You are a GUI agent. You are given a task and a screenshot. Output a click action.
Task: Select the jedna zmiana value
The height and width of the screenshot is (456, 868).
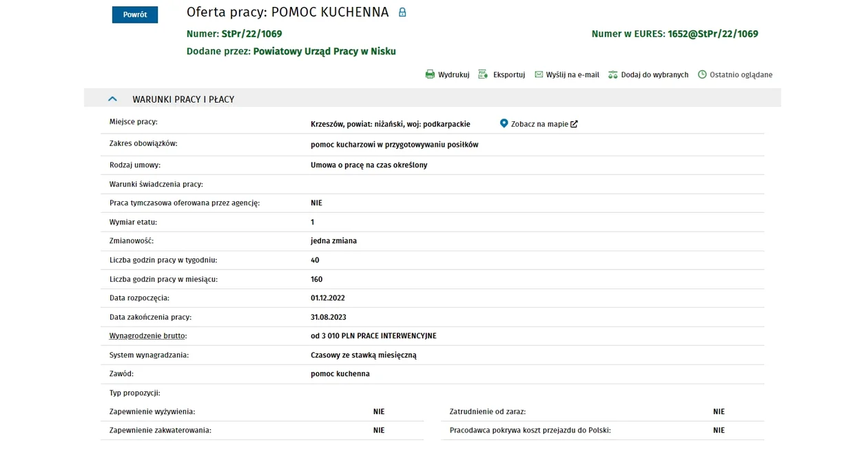333,241
